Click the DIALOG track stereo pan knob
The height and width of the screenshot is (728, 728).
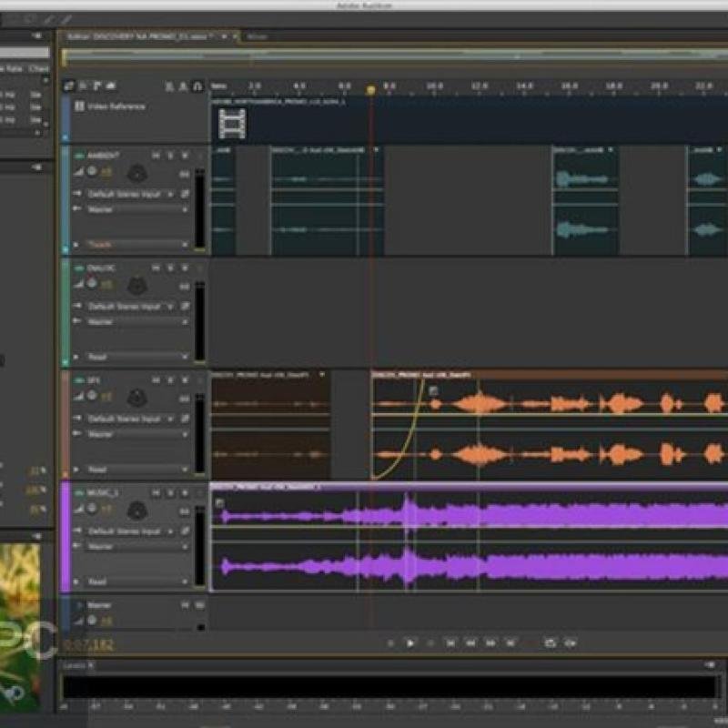[137, 286]
